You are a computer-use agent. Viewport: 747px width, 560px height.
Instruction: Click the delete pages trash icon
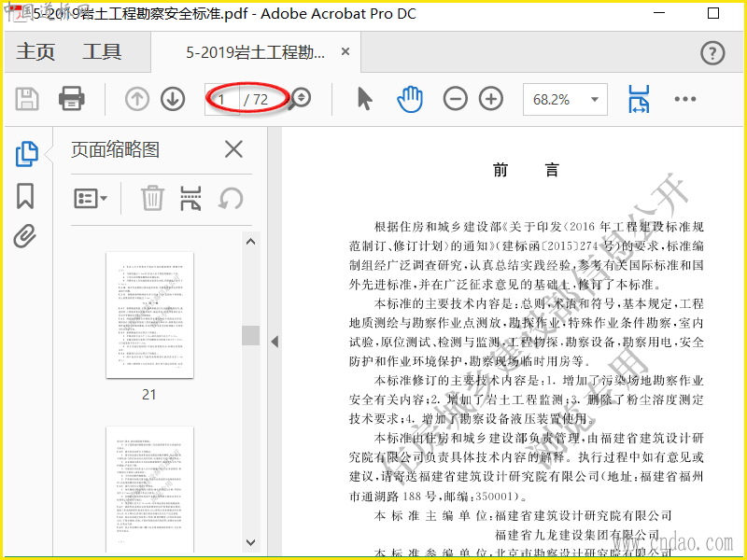click(152, 199)
